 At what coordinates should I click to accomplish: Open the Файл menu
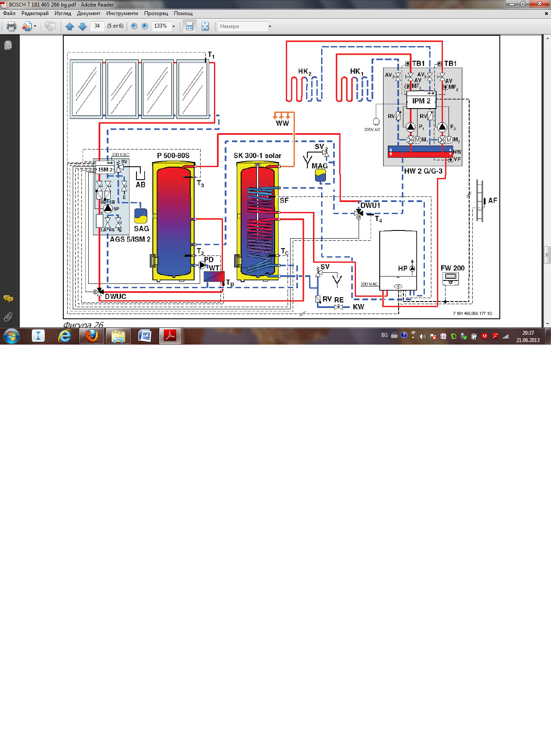click(x=9, y=13)
